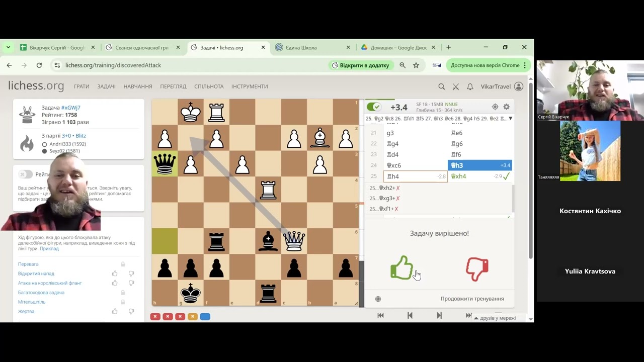
Task: Expand the engine principal variation line
Action: 510,119
